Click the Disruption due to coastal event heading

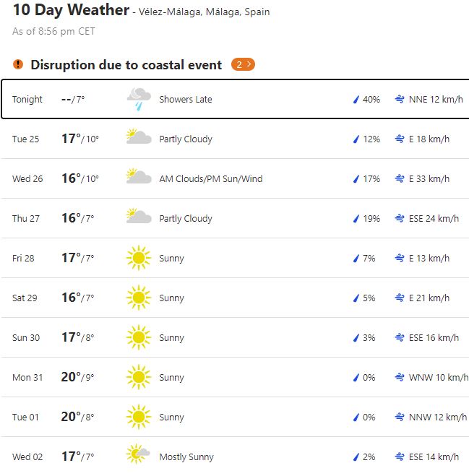pyautogui.click(x=126, y=65)
